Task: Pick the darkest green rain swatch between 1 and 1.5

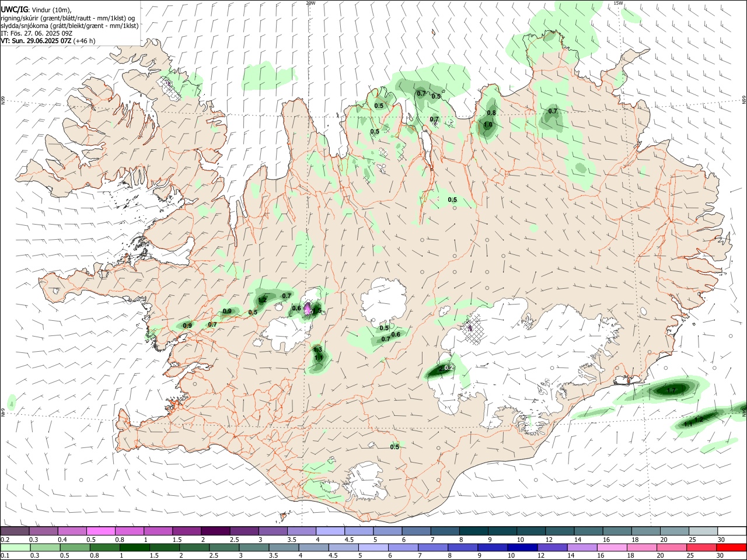Action: click(x=134, y=547)
